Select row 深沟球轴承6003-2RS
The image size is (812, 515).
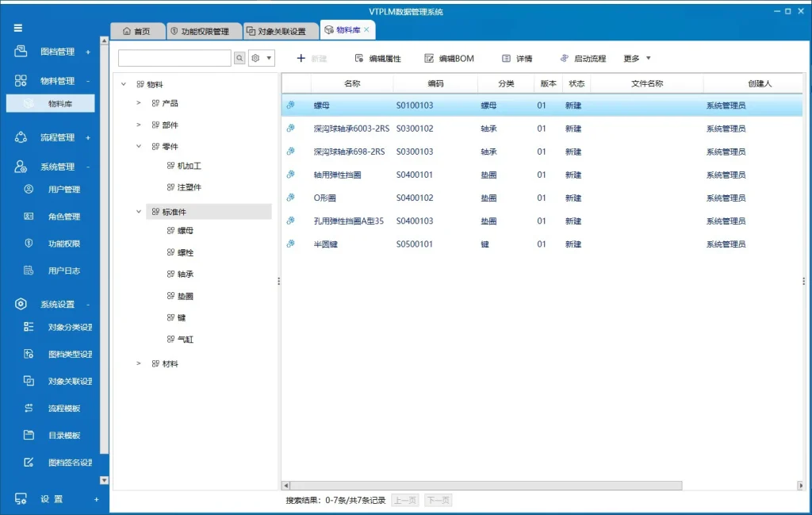pyautogui.click(x=542, y=129)
